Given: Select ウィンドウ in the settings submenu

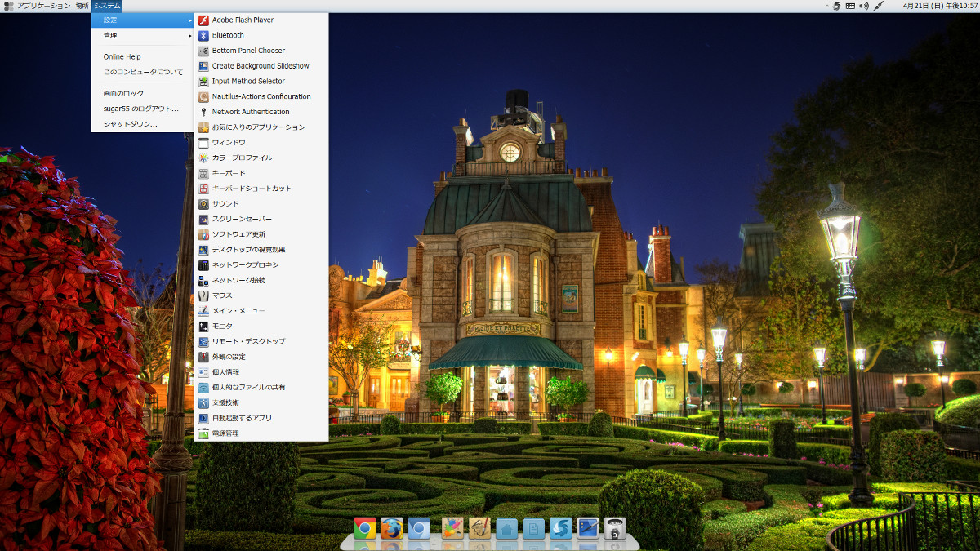Looking at the screenshot, I should 261,142.
